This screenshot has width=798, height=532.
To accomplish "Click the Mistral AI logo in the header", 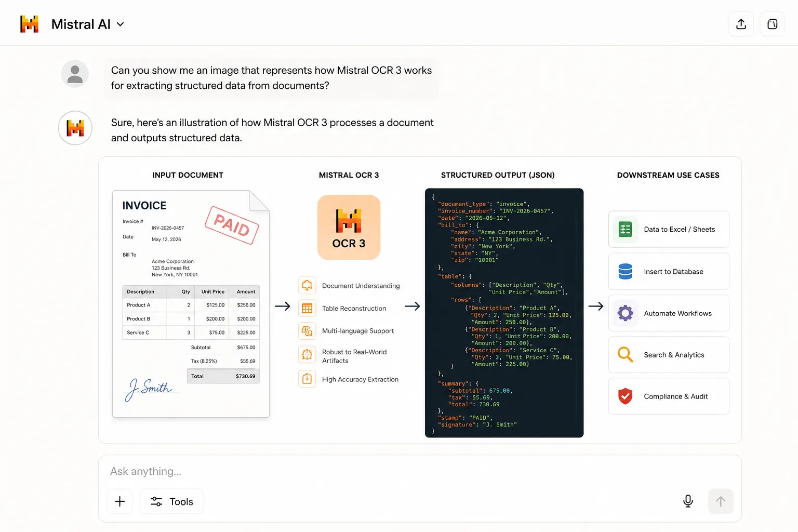I will pos(30,24).
